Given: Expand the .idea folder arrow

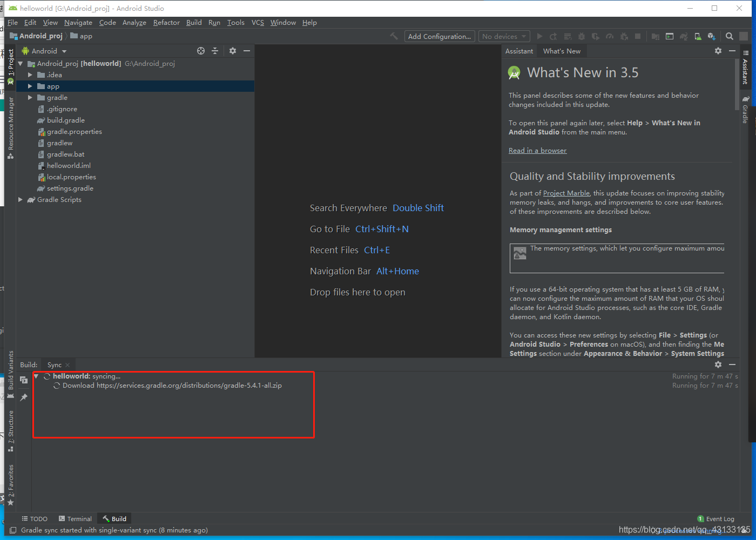Looking at the screenshot, I should tap(30, 75).
